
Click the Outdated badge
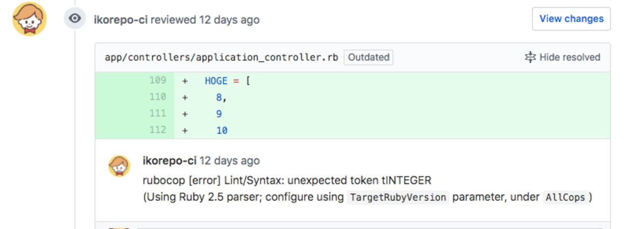tap(369, 57)
